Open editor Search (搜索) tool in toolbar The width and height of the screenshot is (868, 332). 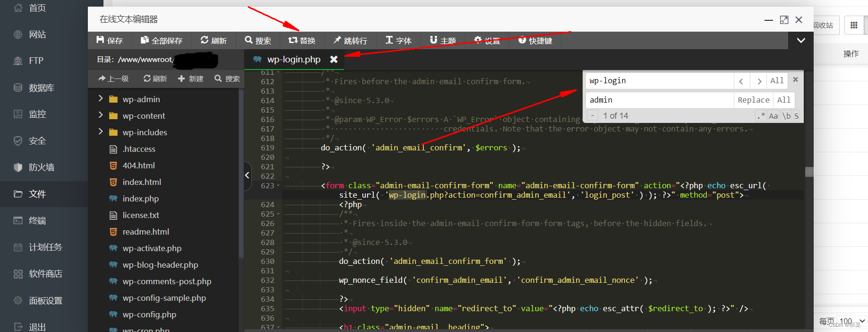tap(258, 41)
